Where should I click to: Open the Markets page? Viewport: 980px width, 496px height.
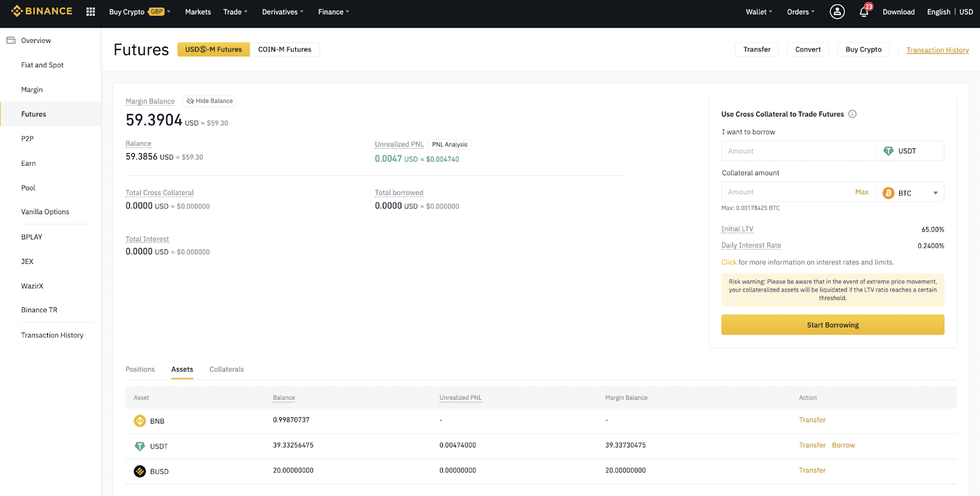pyautogui.click(x=198, y=12)
